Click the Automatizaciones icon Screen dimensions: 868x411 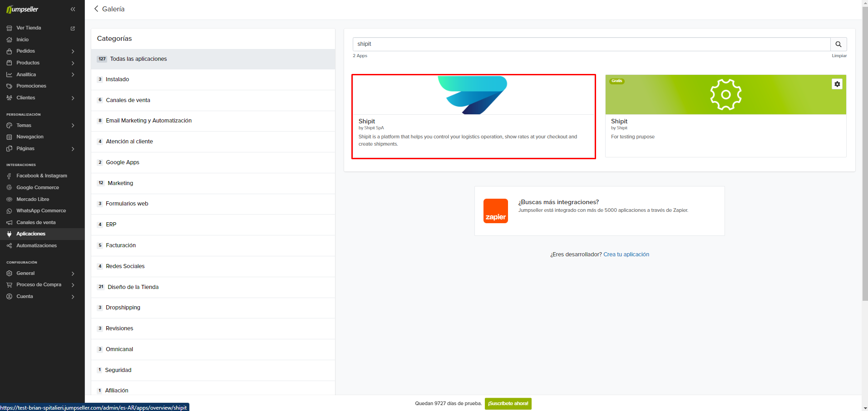click(9, 246)
